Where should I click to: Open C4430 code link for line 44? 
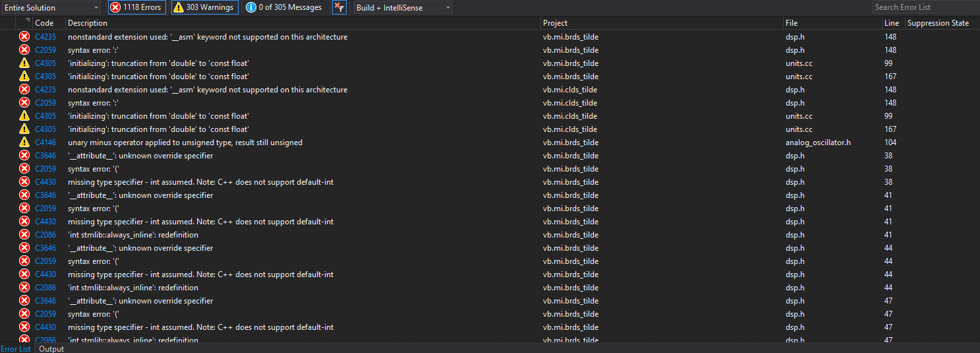tap(45, 274)
